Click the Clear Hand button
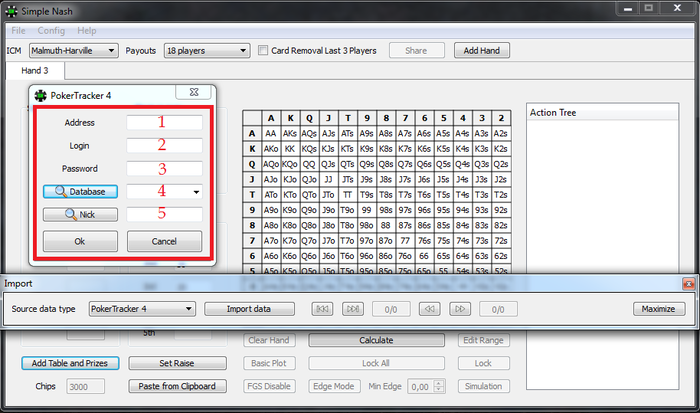 [x=269, y=340]
